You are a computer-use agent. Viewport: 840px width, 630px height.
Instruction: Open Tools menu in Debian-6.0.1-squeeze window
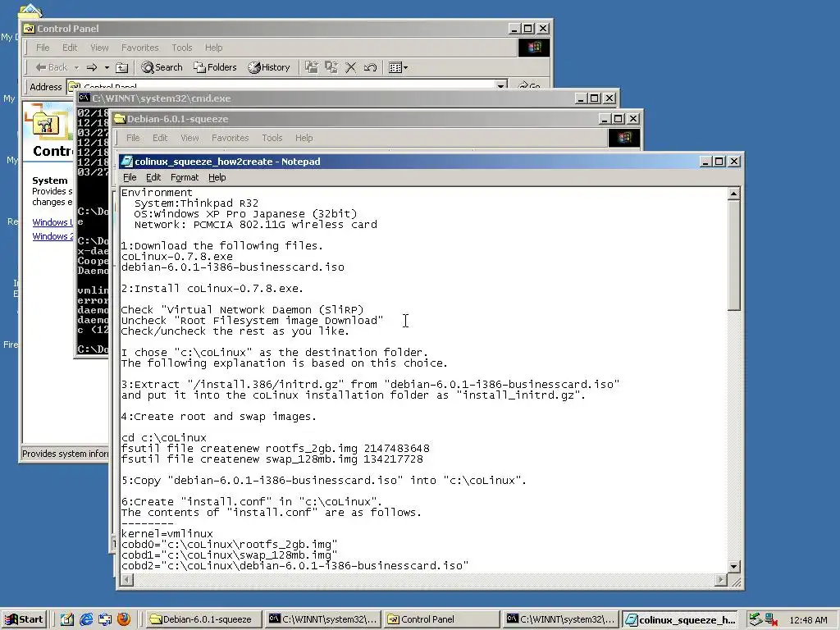click(272, 138)
